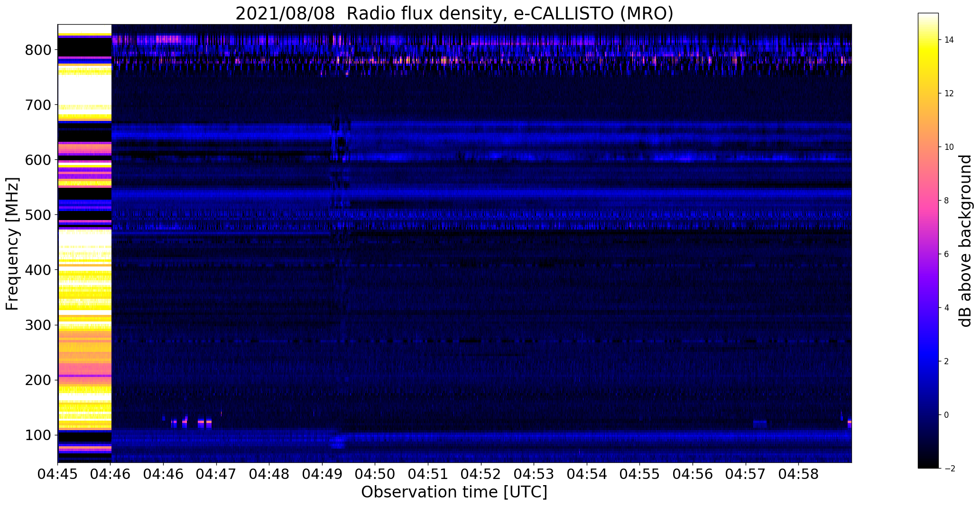
Task: Click the 800 tick label on the frequency axis
Action: pyautogui.click(x=37, y=50)
